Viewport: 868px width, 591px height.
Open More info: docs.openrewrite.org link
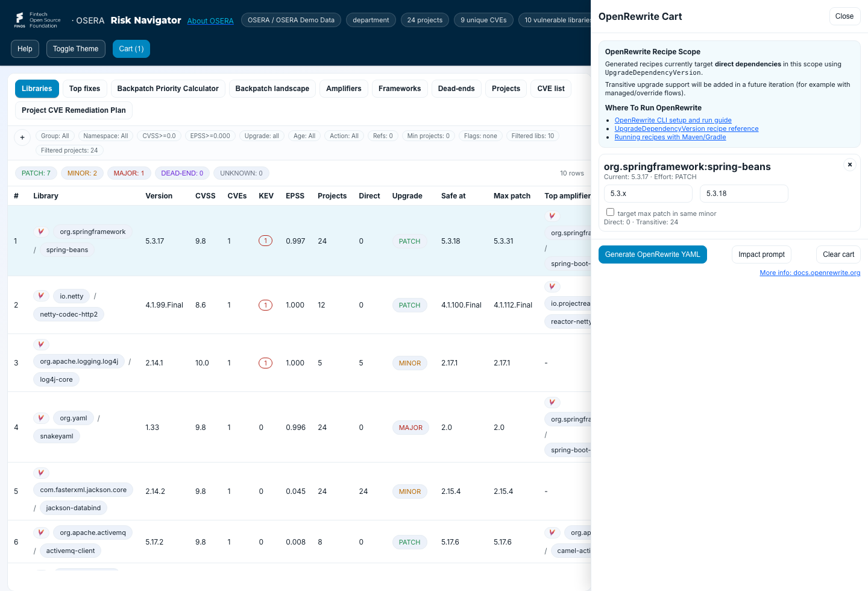(x=810, y=273)
